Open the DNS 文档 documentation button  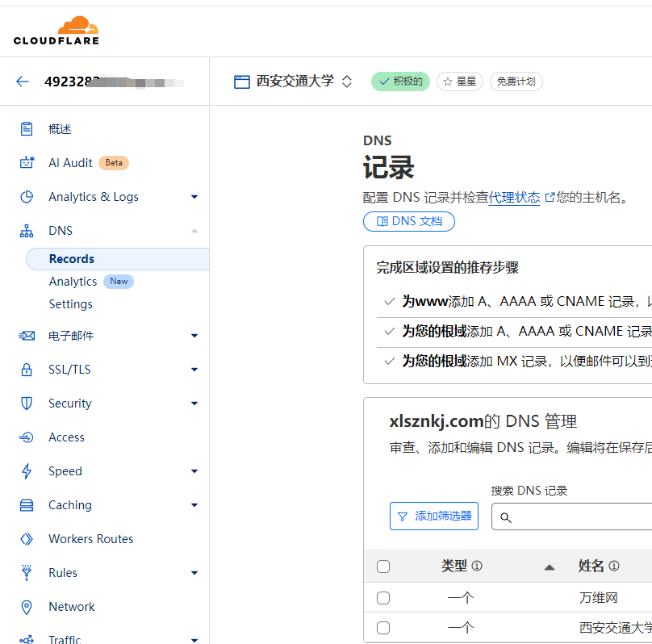409,221
